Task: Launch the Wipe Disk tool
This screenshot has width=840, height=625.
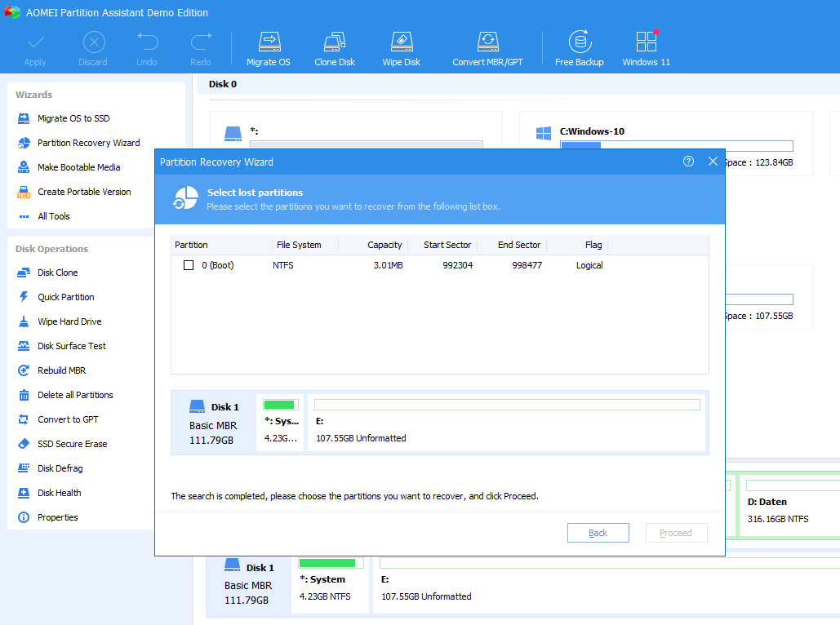Action: [x=402, y=49]
